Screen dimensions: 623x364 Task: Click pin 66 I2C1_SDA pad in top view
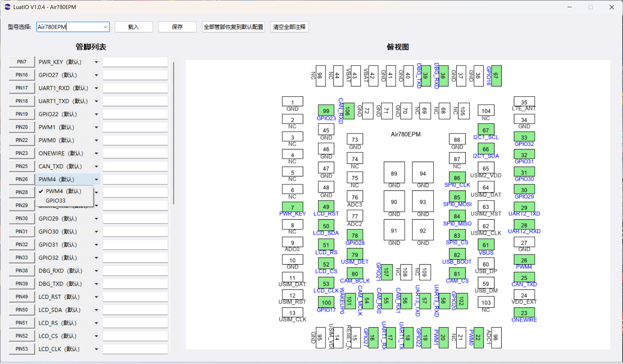click(x=486, y=149)
